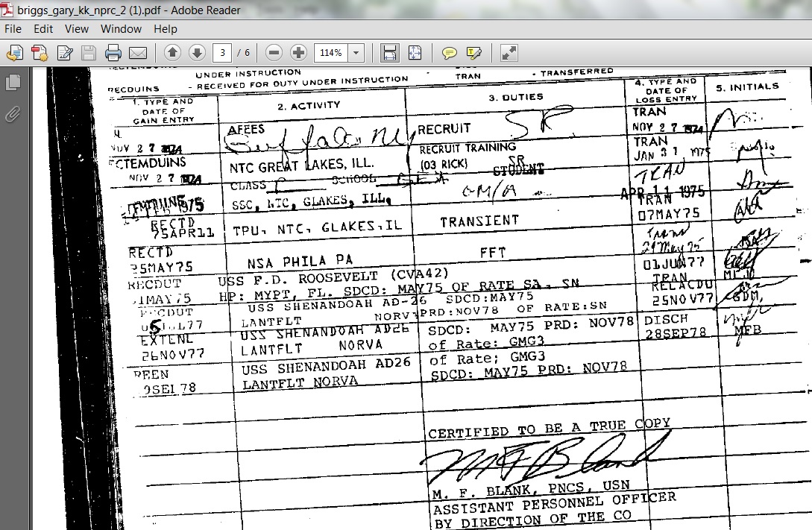
Task: Click the page number input field
Action: pyautogui.click(x=222, y=53)
